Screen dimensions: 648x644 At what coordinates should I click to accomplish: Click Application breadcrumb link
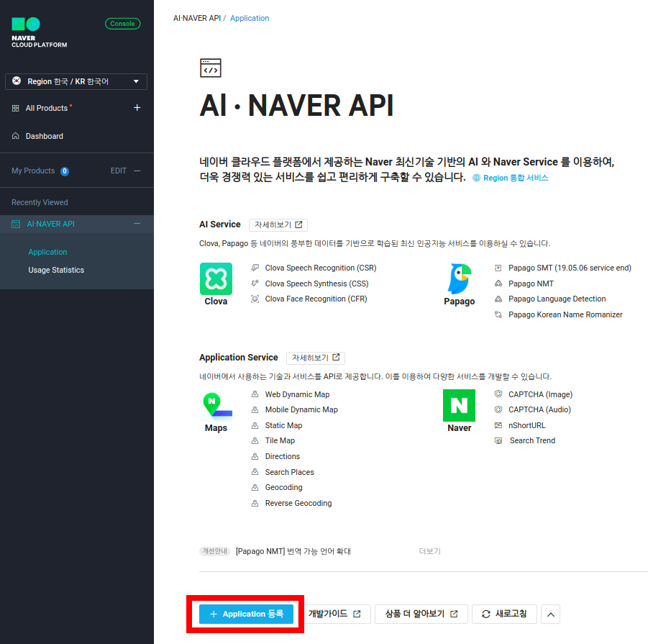coord(250,18)
